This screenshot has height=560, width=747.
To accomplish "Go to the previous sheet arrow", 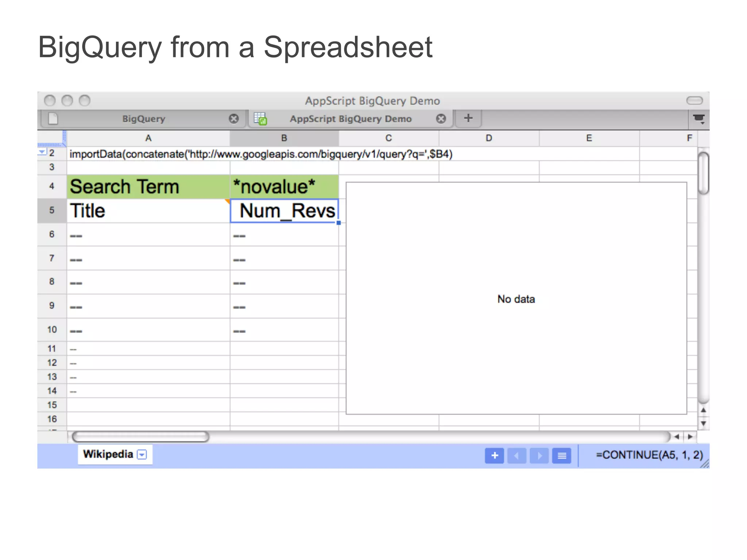I will [x=516, y=456].
